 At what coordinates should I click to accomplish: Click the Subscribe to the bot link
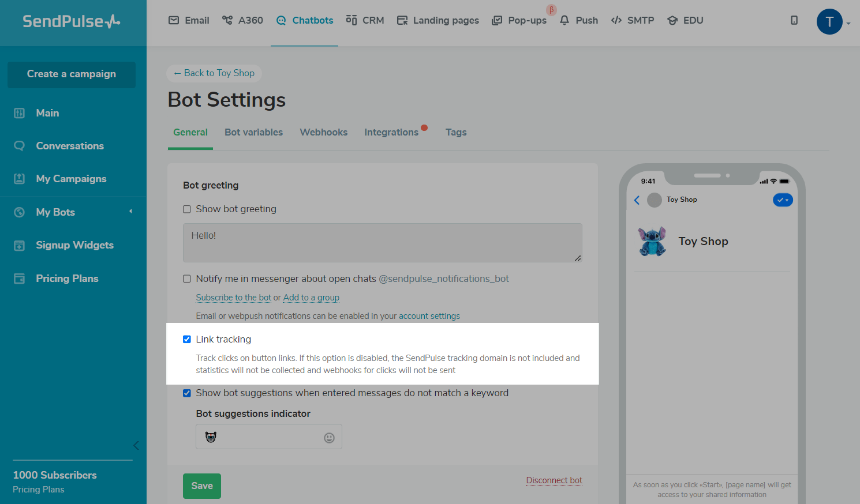point(233,298)
